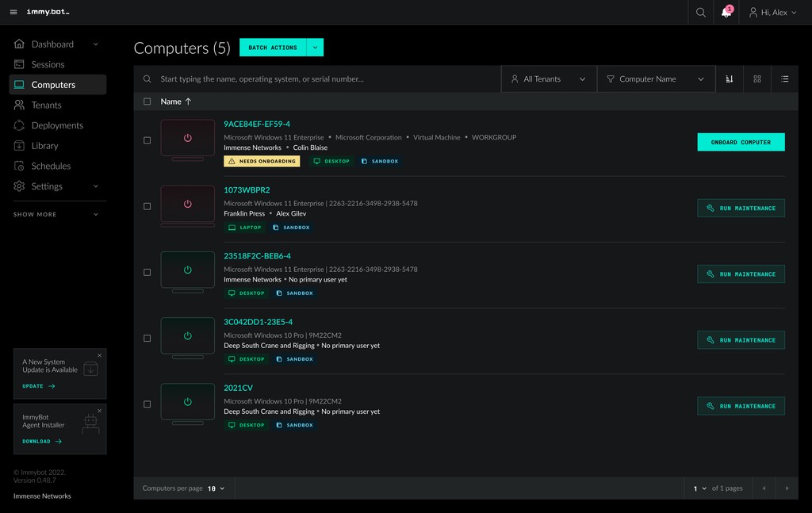Screen dimensions: 812x513
Task: Open notifications via the bell icon
Action: (726, 12)
